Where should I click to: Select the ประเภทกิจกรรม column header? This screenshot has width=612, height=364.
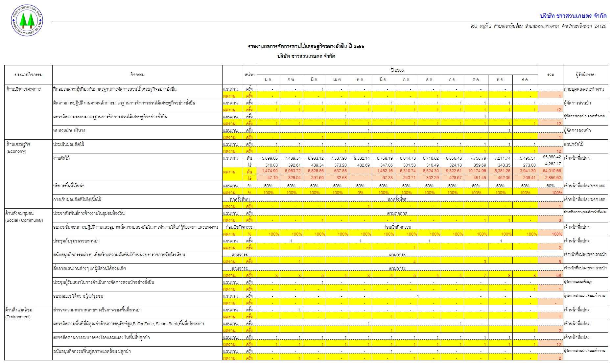pyautogui.click(x=28, y=75)
